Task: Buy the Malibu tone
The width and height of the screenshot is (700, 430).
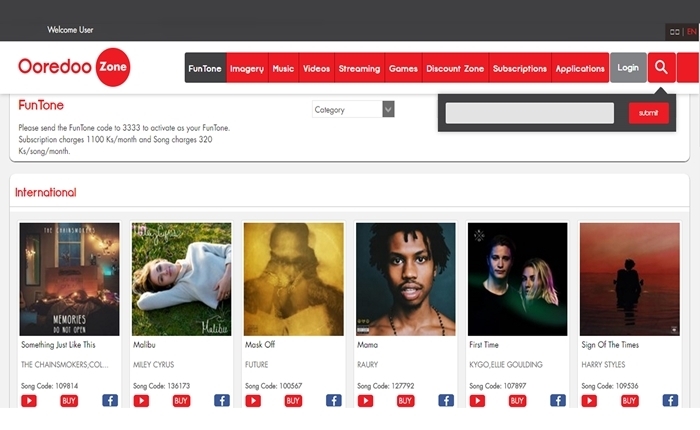Action: [x=181, y=401]
